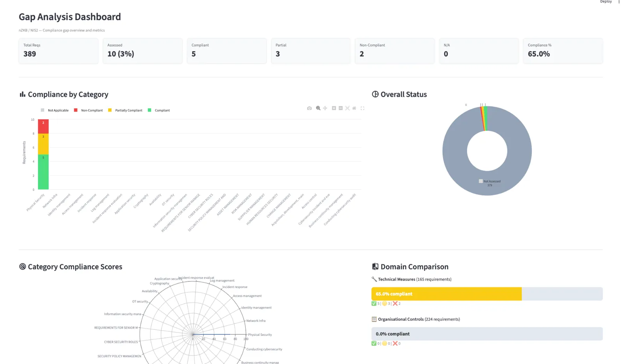Zoom in on the category chart
This screenshot has width=623, height=364.
(334, 108)
